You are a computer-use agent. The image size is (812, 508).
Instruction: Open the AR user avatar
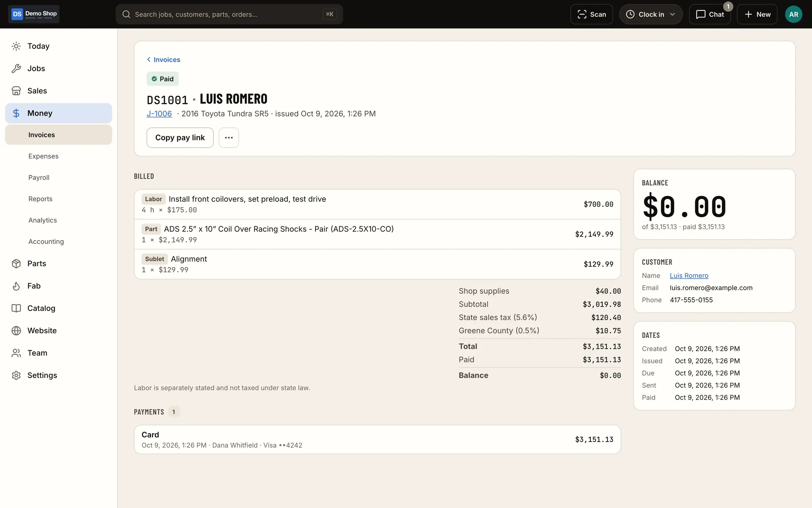pos(793,14)
